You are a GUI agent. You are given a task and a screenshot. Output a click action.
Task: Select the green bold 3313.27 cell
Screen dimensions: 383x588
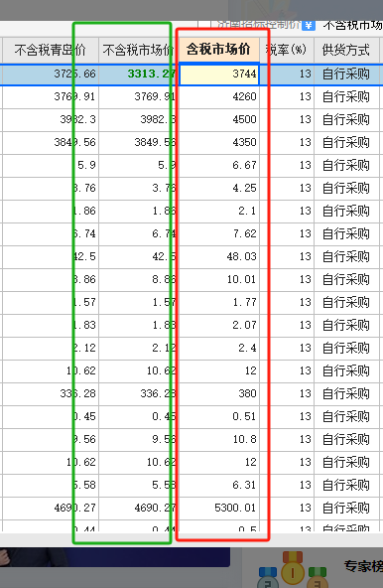pyautogui.click(x=138, y=73)
